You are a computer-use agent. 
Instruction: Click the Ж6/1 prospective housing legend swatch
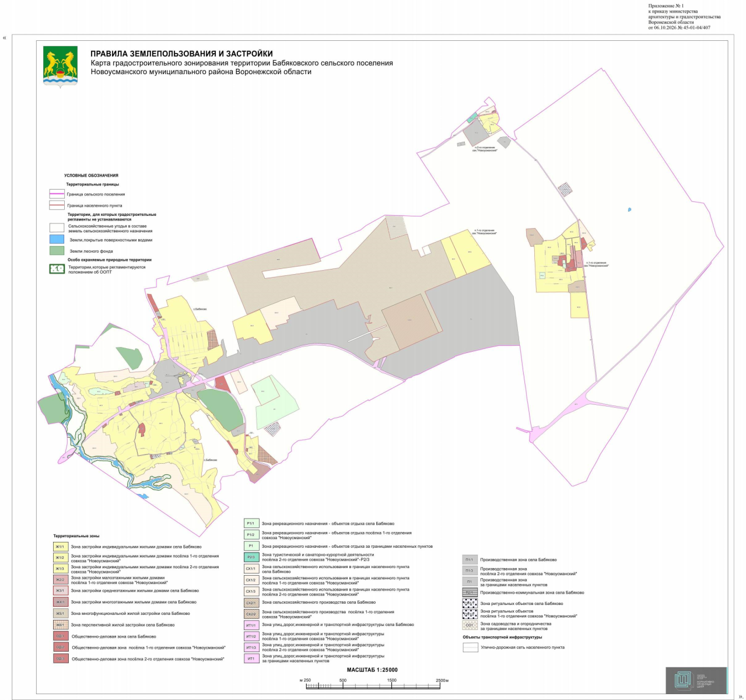[x=60, y=625]
